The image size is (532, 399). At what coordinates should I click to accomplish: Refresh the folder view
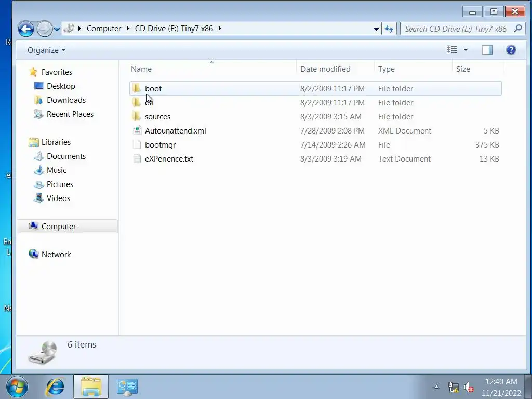[x=389, y=29]
